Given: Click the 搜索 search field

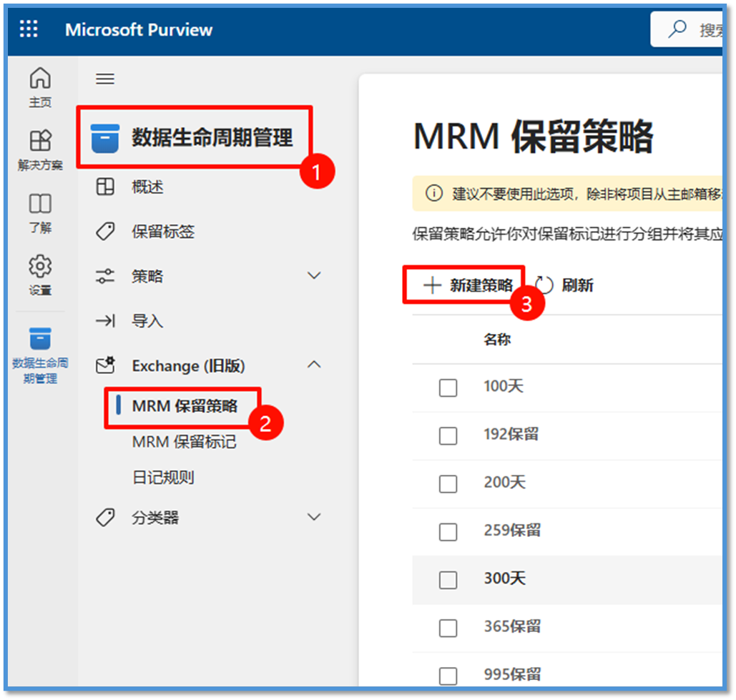Looking at the screenshot, I should coord(686,29).
